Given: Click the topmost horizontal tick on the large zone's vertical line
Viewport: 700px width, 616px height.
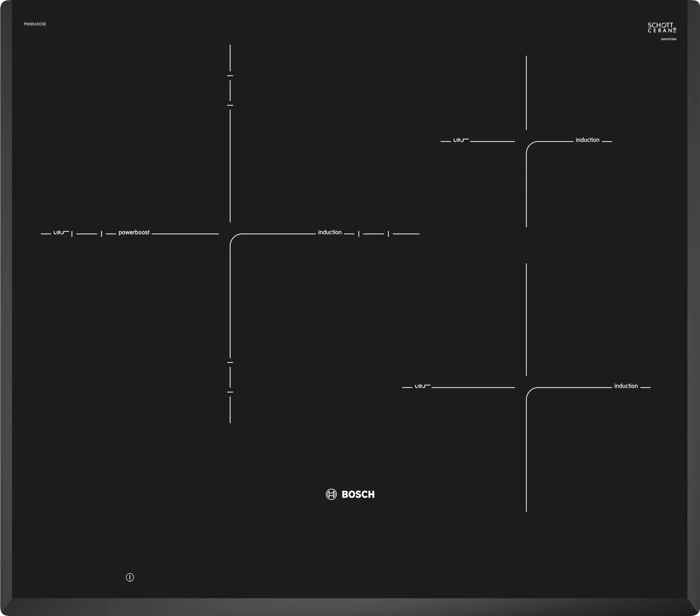Looking at the screenshot, I should pos(230,76).
